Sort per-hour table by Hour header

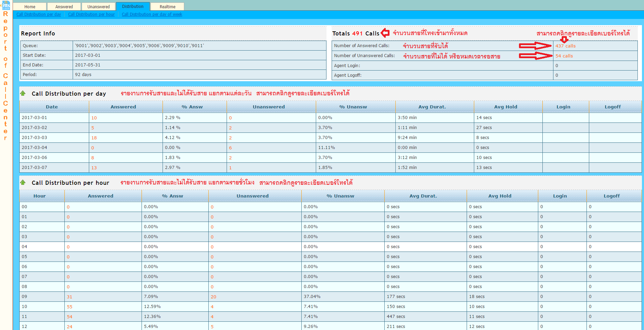tap(42, 196)
